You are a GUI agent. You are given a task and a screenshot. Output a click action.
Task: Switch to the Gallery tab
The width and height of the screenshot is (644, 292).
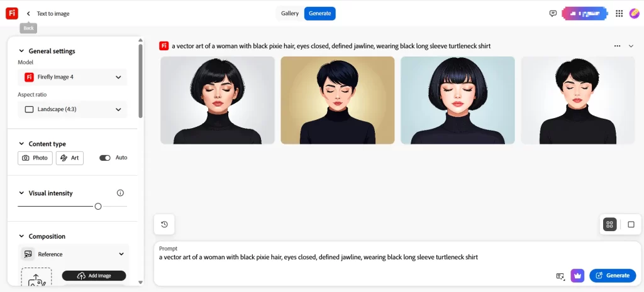pos(290,13)
